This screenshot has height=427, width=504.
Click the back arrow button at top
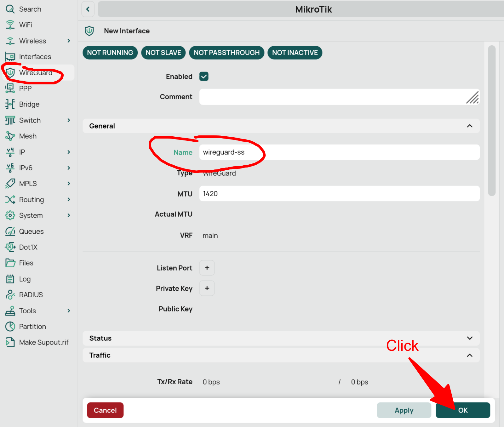pos(88,9)
